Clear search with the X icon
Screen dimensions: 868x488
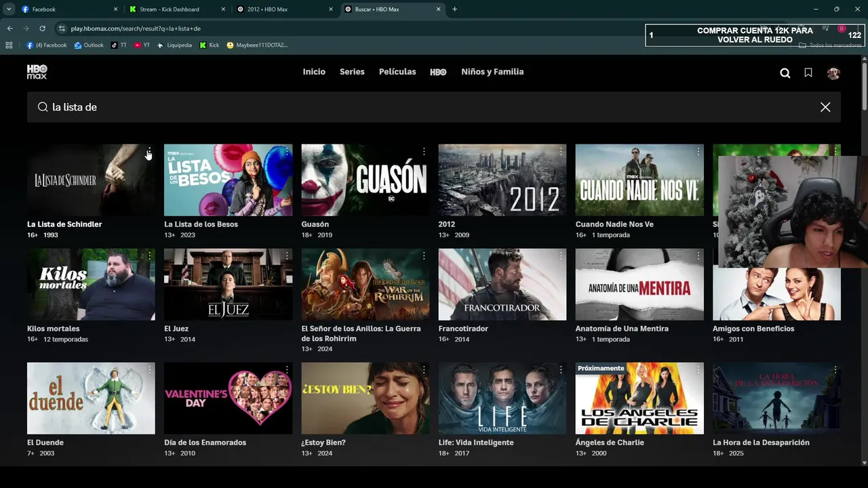[x=825, y=107]
